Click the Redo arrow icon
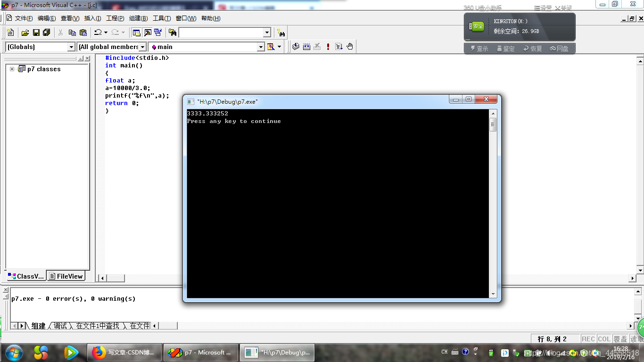This screenshot has width=644, height=362. click(x=115, y=33)
